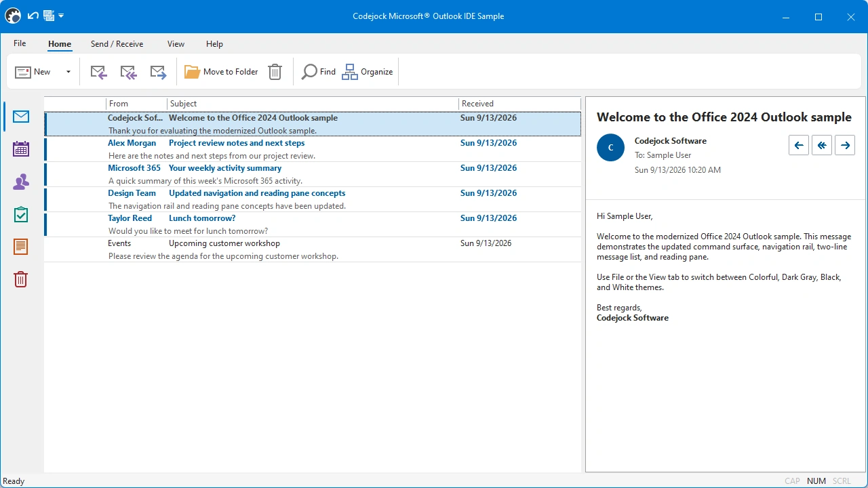868x488 pixels.
Task: Click the CAP status bar indicator
Action: point(792,481)
